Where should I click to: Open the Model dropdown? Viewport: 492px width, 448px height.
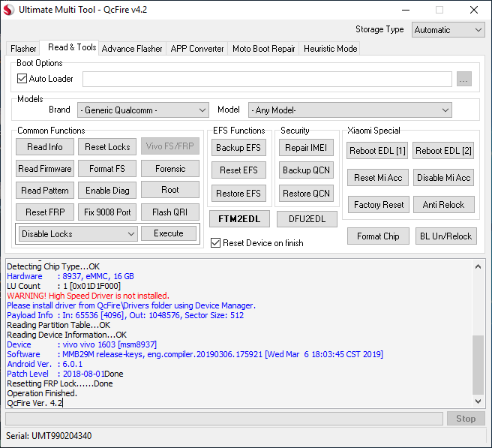coord(349,110)
